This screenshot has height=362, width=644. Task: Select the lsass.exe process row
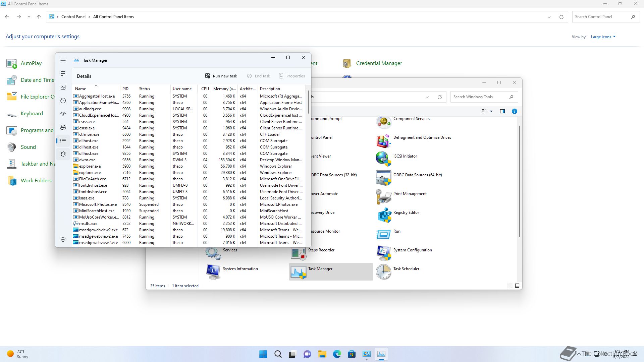pos(189,198)
